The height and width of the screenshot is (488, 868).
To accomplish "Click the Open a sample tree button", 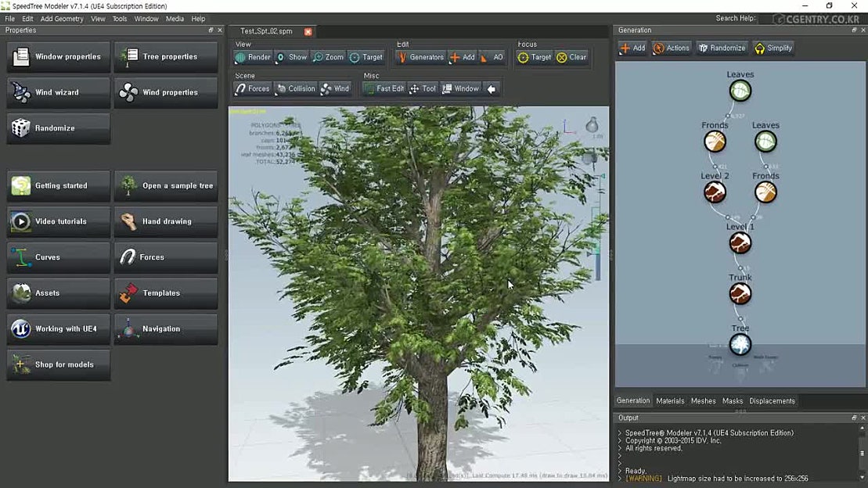I will coord(166,186).
